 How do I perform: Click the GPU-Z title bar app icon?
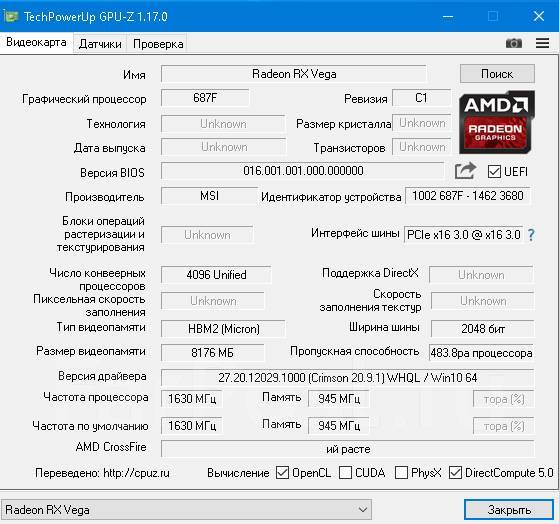coord(10,16)
